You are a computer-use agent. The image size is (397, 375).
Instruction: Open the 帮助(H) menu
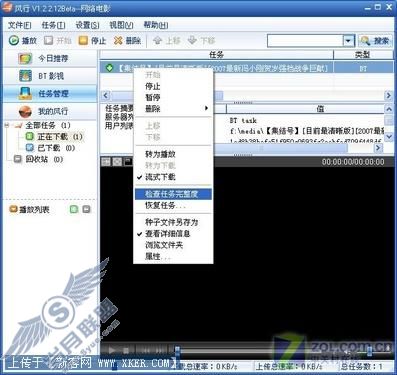tap(156, 25)
